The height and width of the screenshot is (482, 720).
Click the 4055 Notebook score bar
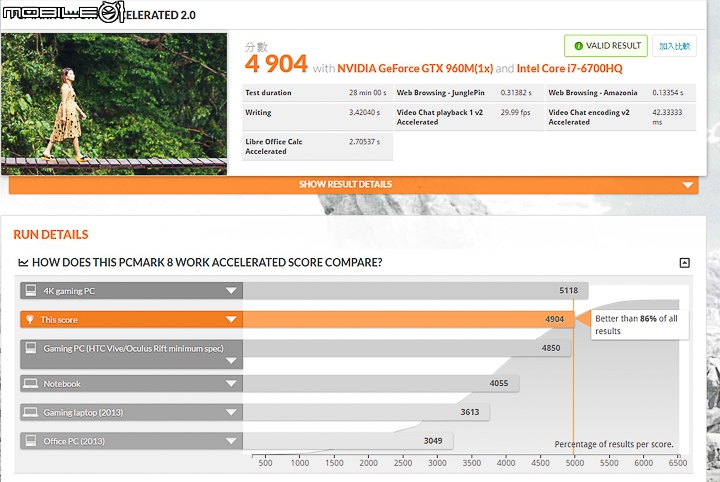click(x=381, y=383)
